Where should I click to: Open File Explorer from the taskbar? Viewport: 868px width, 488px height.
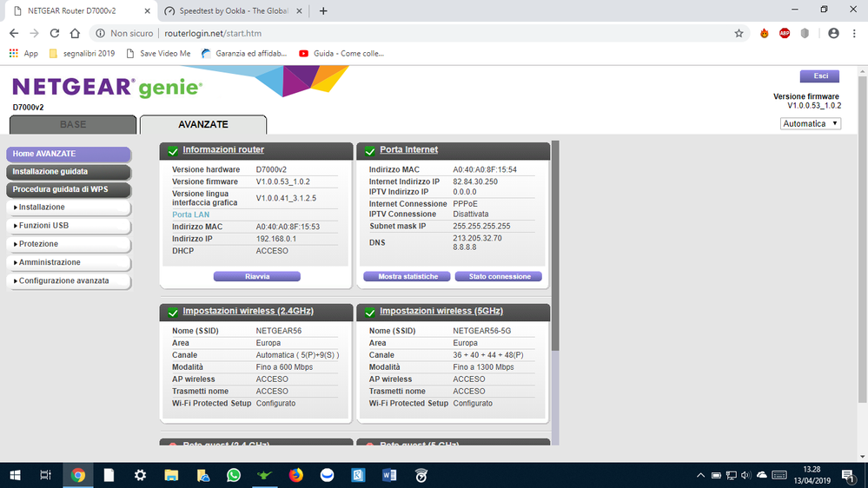[171, 475]
